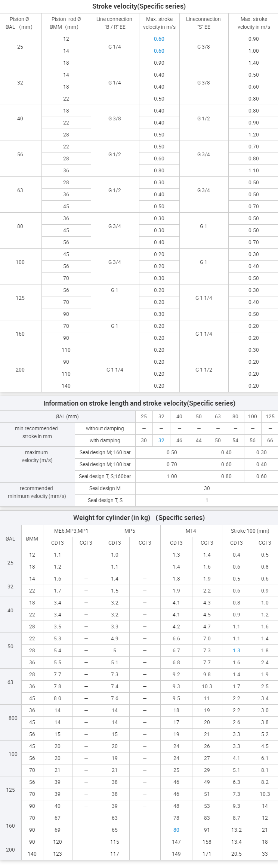Click the MP5 column header

pyautogui.click(x=130, y=531)
